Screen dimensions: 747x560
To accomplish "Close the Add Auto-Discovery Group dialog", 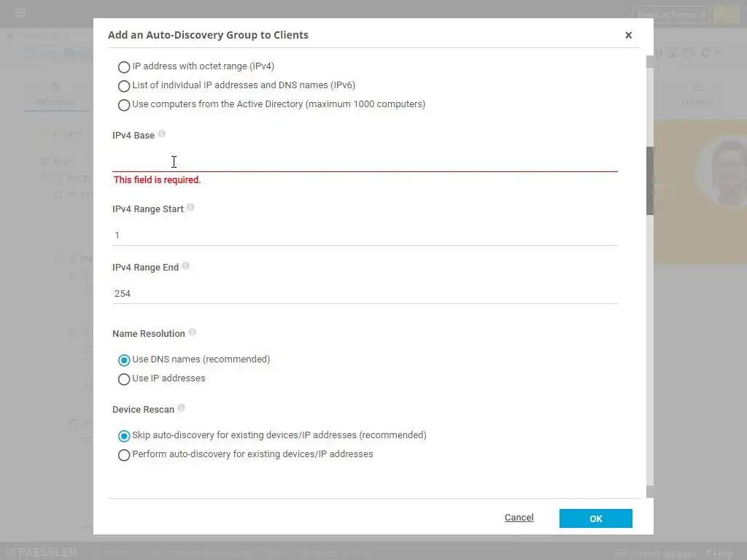I will tap(628, 35).
